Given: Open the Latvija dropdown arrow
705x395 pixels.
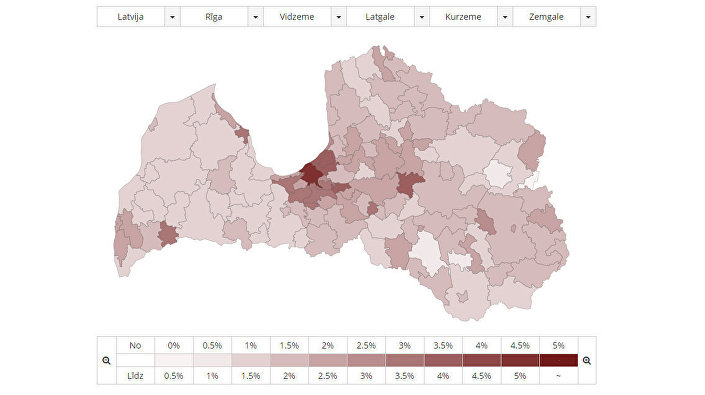Looking at the screenshot, I should pos(172,17).
